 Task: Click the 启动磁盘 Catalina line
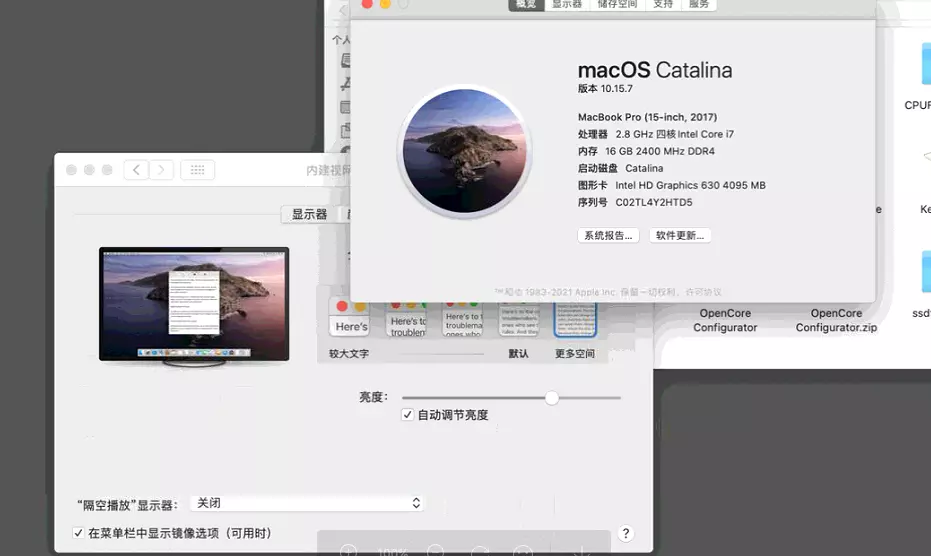(x=620, y=168)
